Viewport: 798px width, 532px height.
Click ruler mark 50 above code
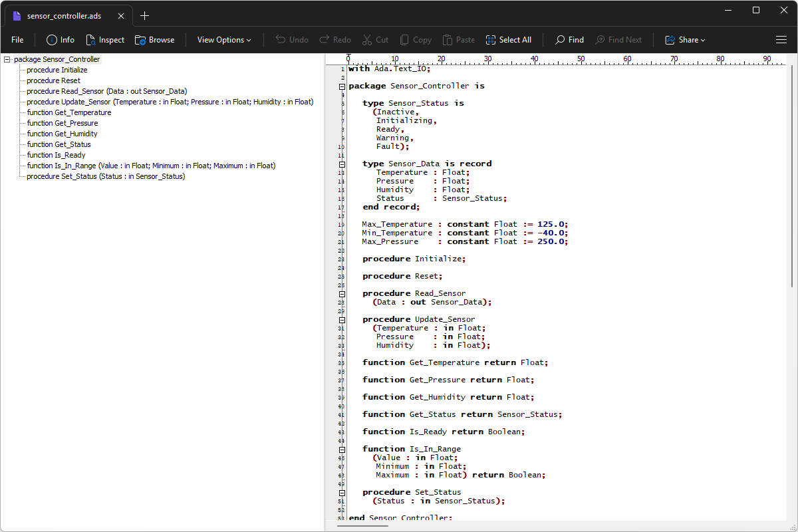(x=581, y=59)
